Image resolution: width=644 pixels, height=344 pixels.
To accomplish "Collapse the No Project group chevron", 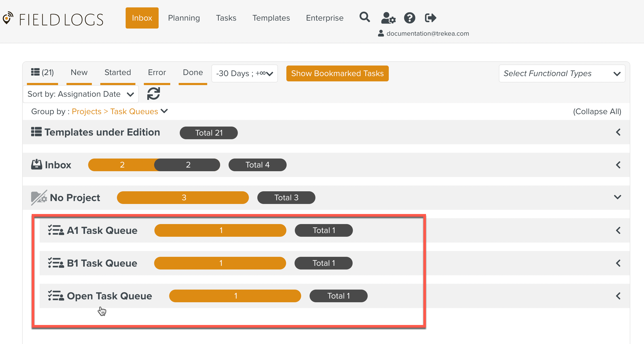I will (618, 197).
